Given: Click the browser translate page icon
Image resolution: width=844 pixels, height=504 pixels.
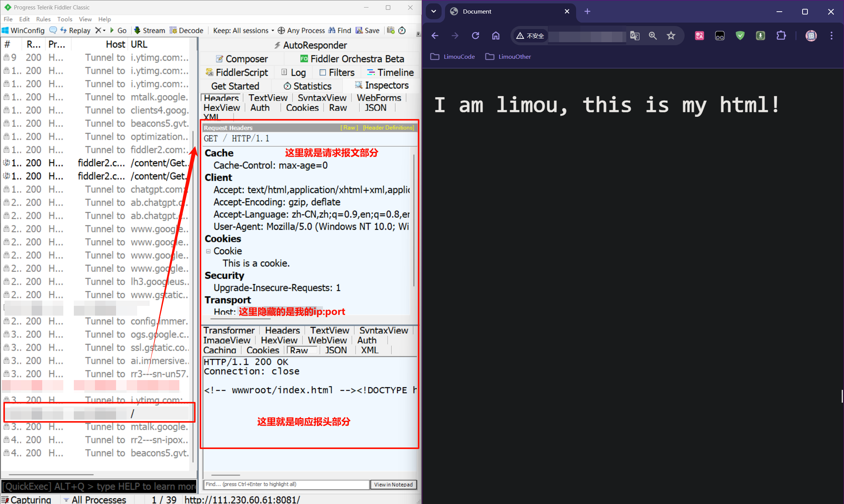Looking at the screenshot, I should 635,36.
